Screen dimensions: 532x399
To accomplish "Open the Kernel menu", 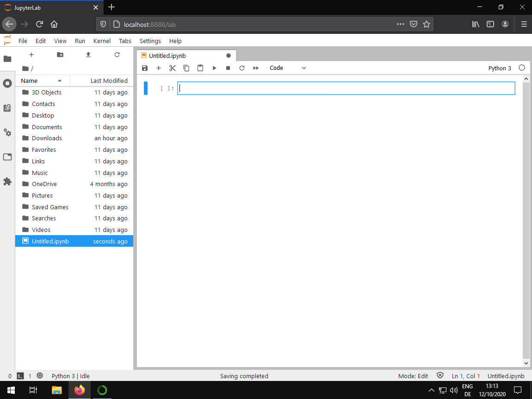I will [x=102, y=41].
